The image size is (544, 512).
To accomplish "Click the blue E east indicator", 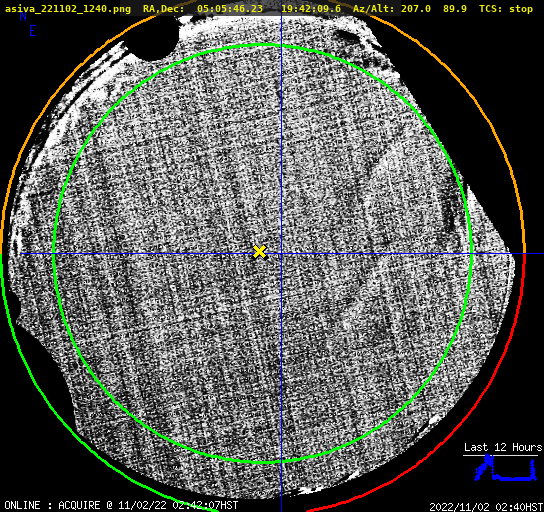I will coord(33,31).
